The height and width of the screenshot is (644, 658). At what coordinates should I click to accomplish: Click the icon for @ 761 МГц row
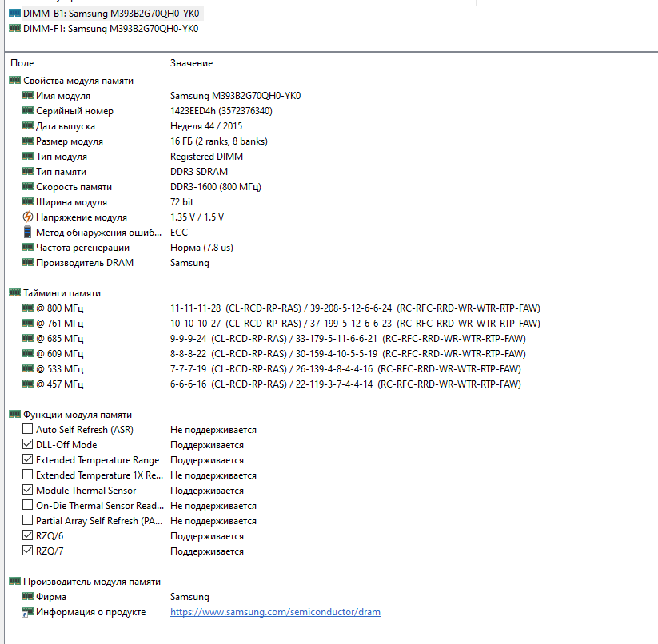[28, 323]
